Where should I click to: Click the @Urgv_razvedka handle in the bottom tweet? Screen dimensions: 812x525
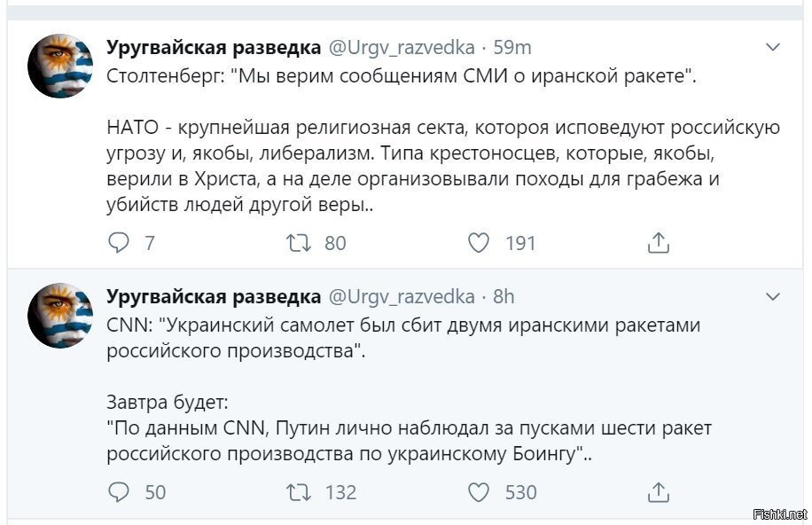pos(402,297)
